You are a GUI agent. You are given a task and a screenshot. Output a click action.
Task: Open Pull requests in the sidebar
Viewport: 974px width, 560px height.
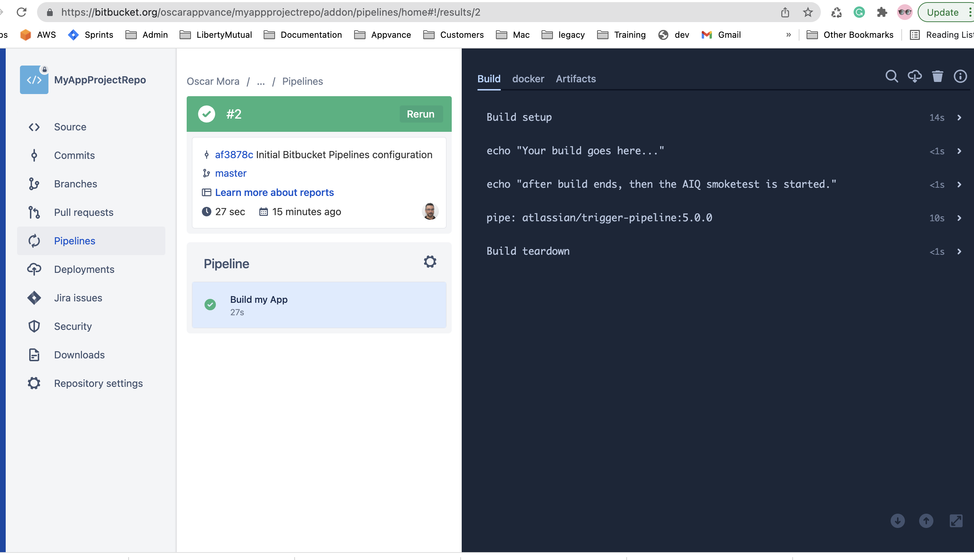pos(91,212)
